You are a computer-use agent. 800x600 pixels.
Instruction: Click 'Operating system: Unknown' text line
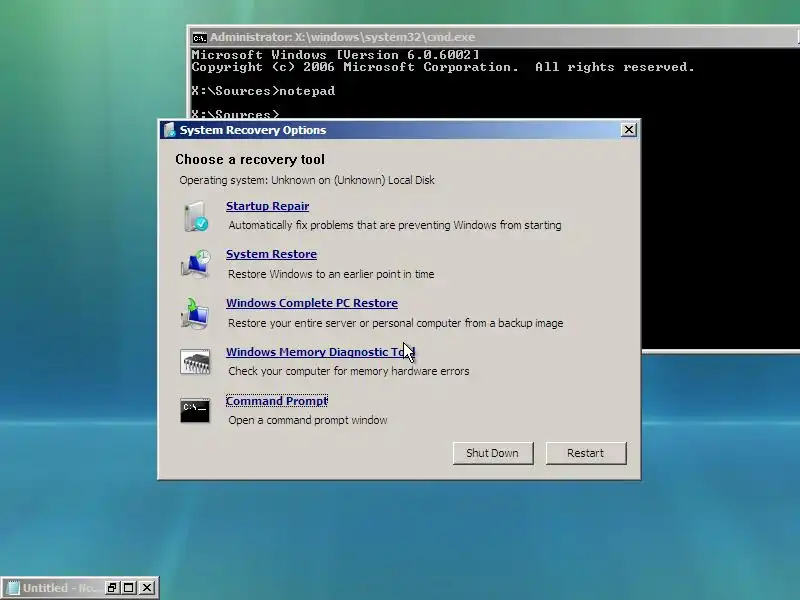(x=307, y=180)
